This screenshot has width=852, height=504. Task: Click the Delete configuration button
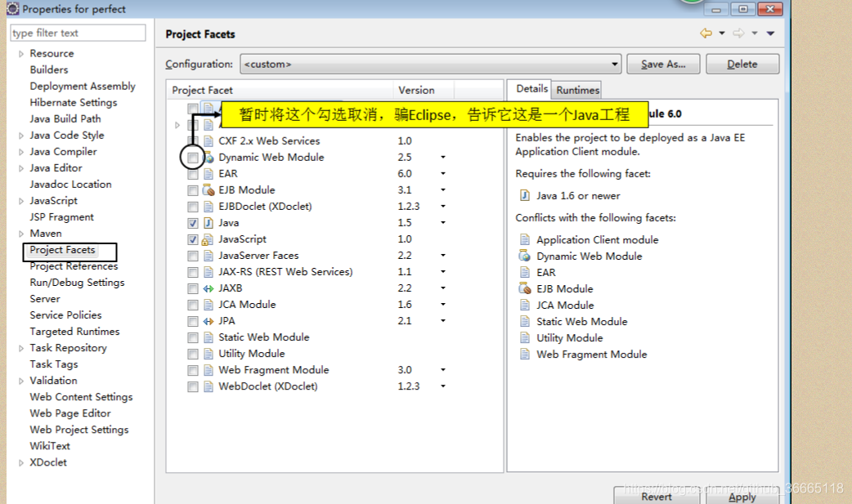coord(742,64)
